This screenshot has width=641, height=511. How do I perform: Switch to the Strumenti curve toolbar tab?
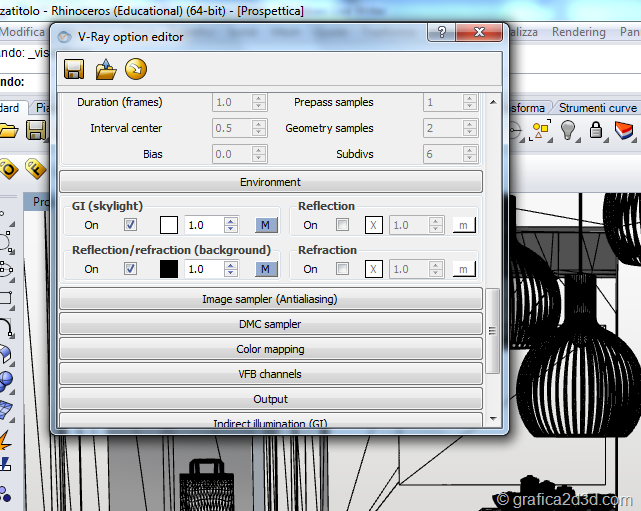[597, 108]
